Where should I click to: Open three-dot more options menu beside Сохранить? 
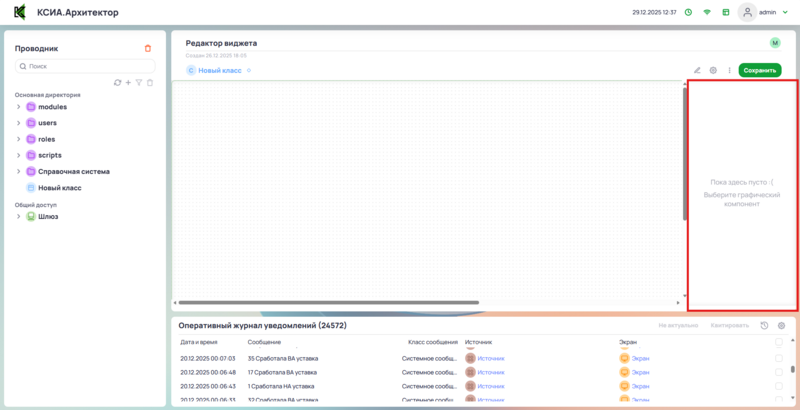point(729,71)
